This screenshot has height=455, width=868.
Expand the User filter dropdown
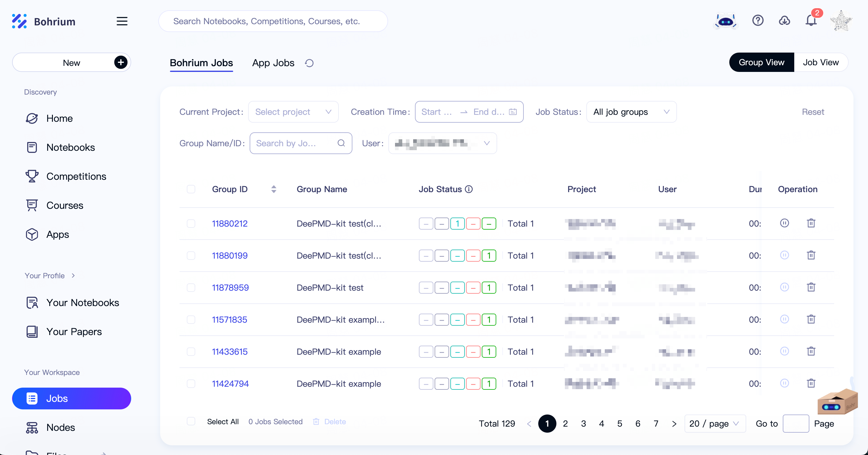(x=486, y=143)
